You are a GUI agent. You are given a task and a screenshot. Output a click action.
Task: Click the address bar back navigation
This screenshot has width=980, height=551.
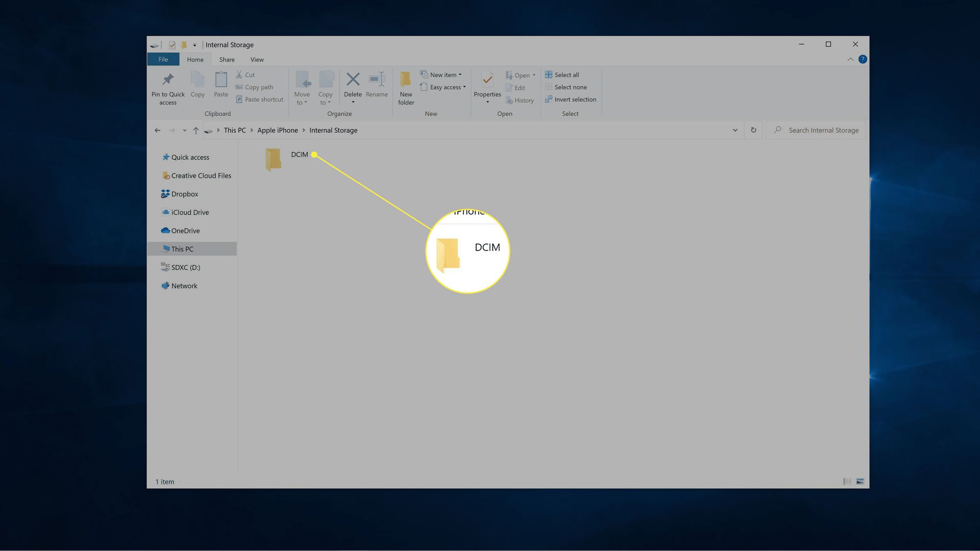[x=157, y=130]
